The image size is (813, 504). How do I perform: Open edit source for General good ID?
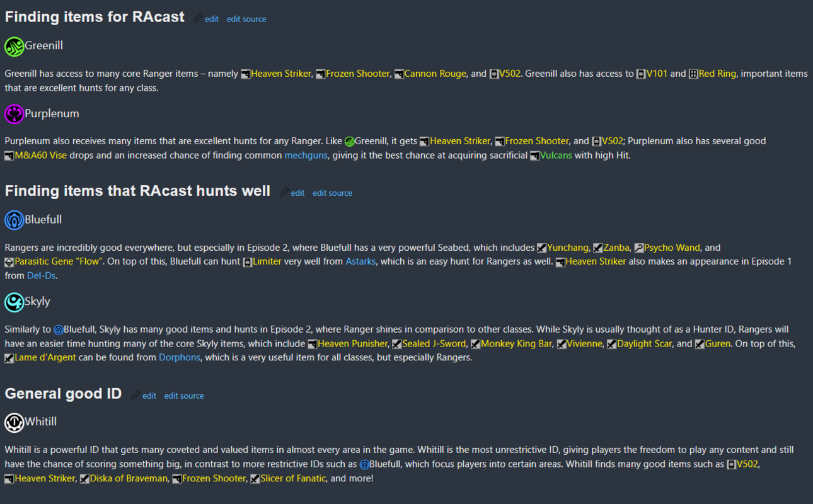[184, 396]
